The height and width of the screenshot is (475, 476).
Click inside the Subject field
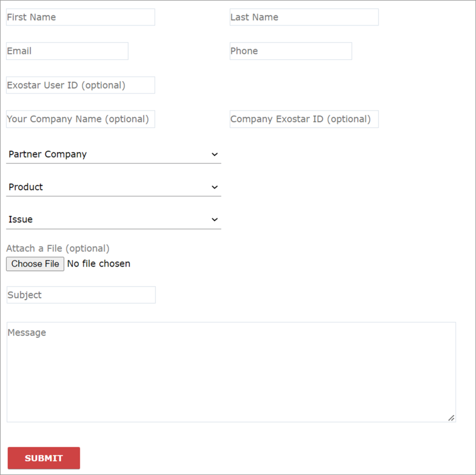80,295
